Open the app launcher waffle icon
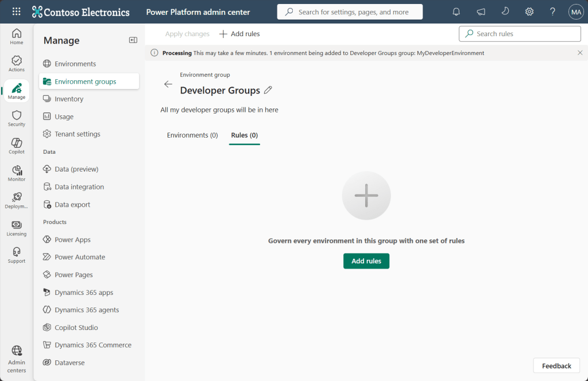The height and width of the screenshot is (381, 588). [x=16, y=11]
